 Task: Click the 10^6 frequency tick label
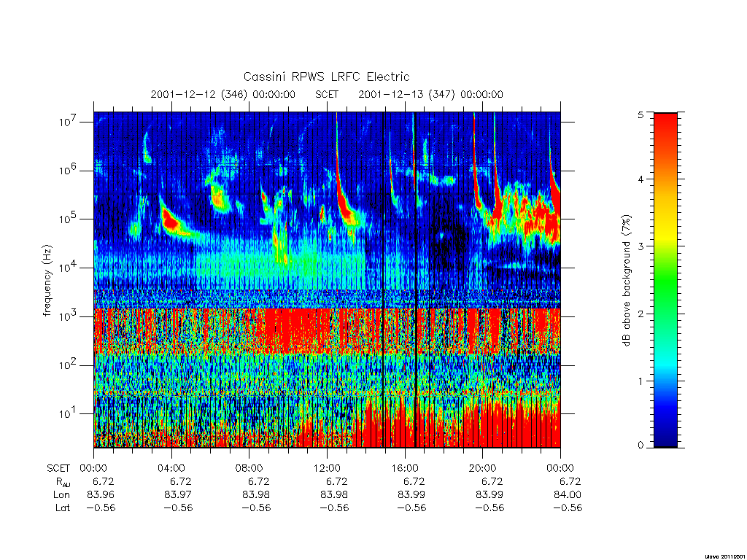coord(69,170)
